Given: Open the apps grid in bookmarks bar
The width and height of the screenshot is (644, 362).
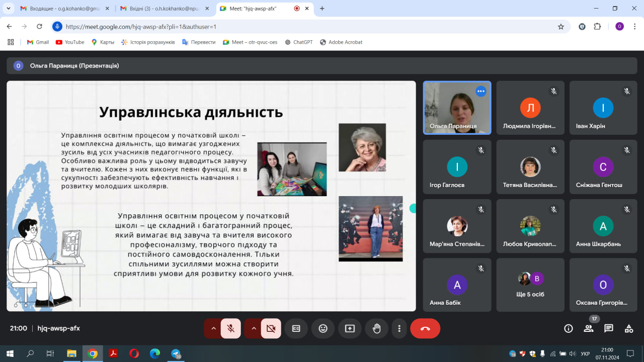Looking at the screenshot, I should [11, 42].
